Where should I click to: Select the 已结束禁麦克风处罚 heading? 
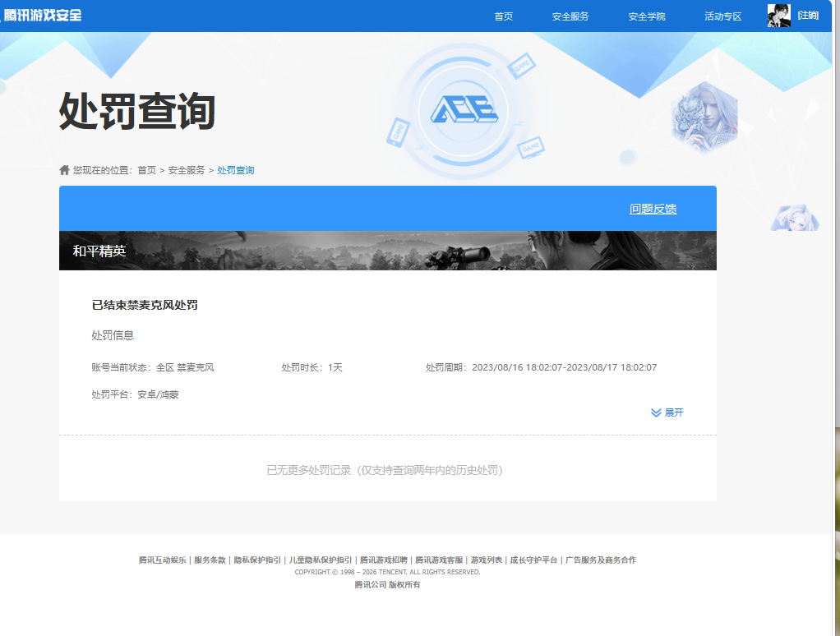(145, 305)
